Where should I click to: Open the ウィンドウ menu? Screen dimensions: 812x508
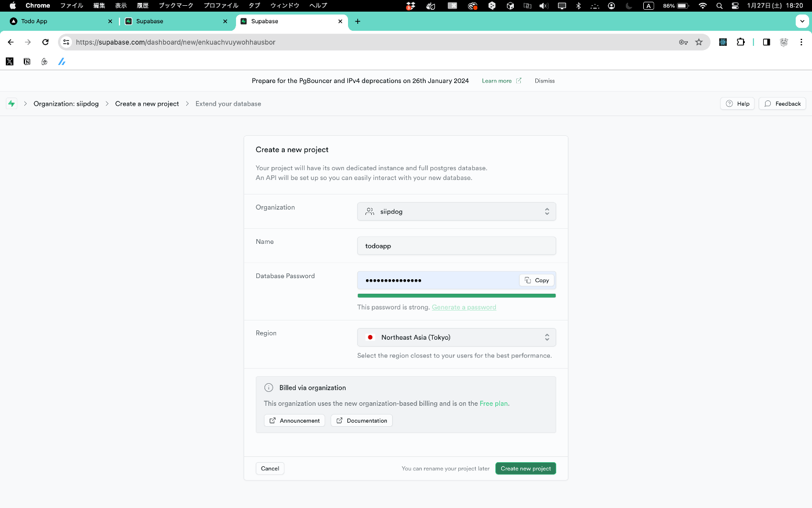click(285, 5)
